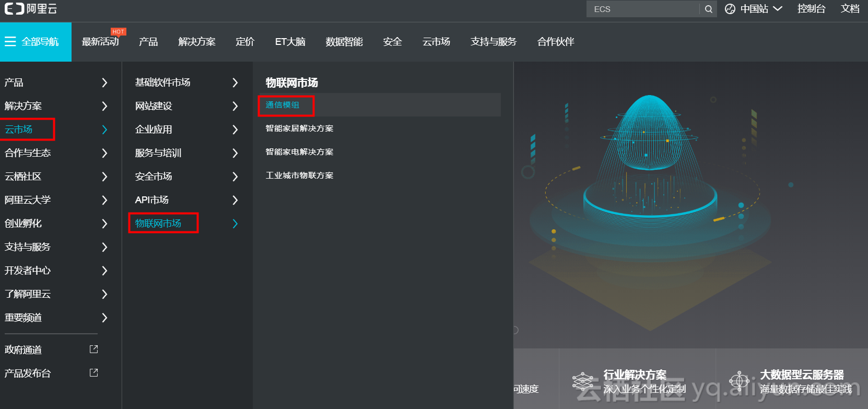Open 通信模组 link

[x=283, y=105]
